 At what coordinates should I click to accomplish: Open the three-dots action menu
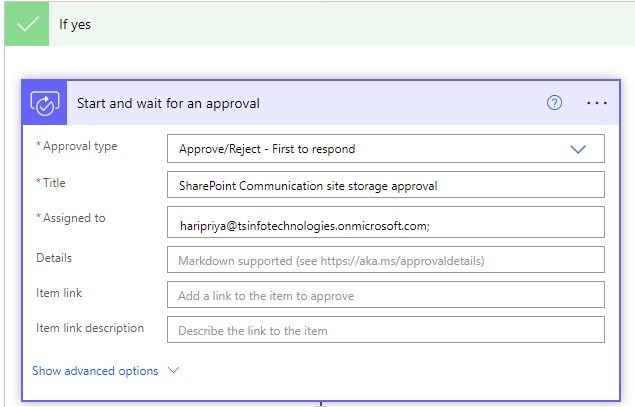pyautogui.click(x=597, y=103)
